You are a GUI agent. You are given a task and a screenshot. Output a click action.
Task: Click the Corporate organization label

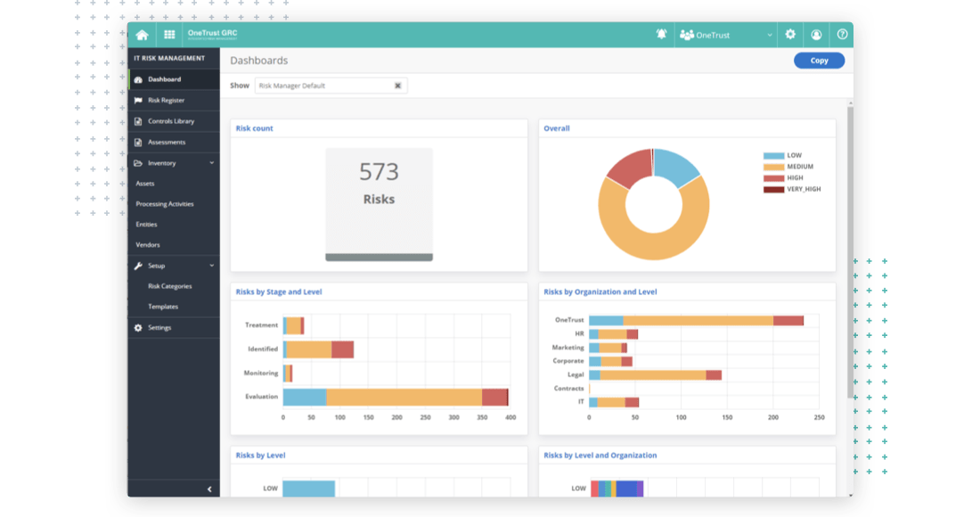[568, 361]
